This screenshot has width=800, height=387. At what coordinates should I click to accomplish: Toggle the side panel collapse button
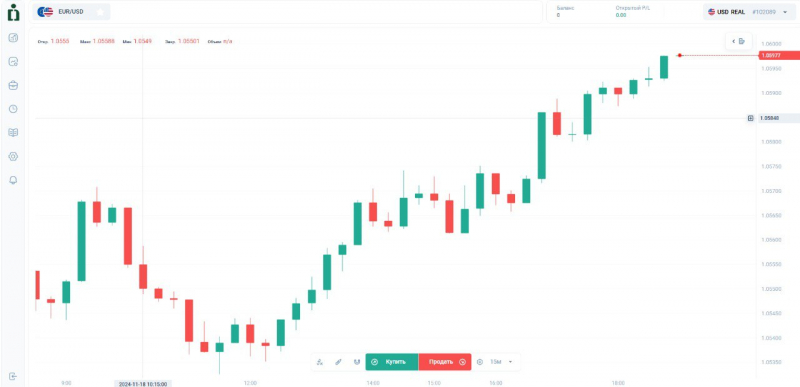click(738, 41)
